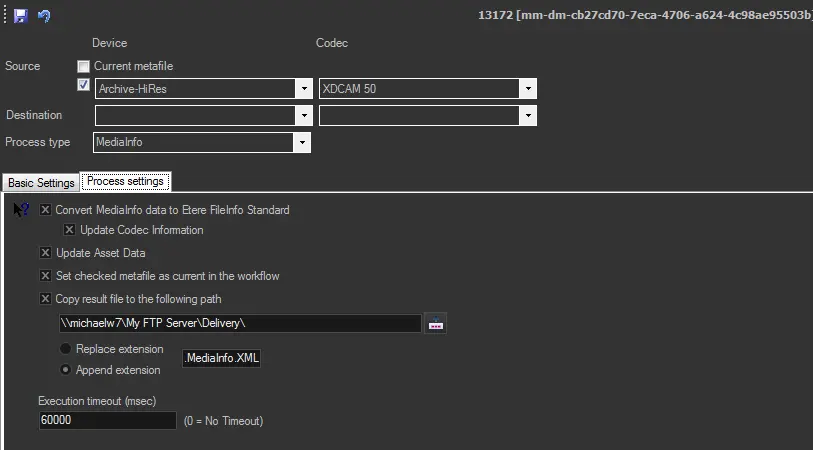Switch to the Basic Settings tab
The image size is (813, 450).
(x=41, y=183)
